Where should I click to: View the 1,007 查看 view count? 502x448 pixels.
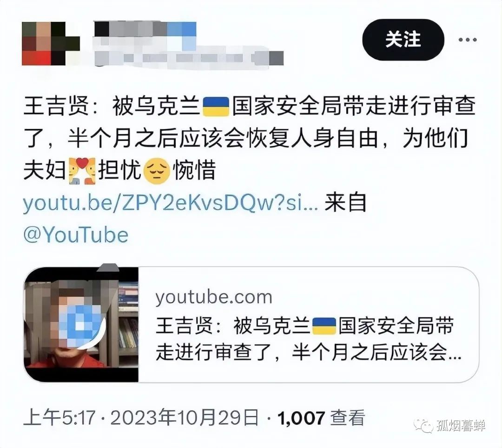click(x=322, y=418)
